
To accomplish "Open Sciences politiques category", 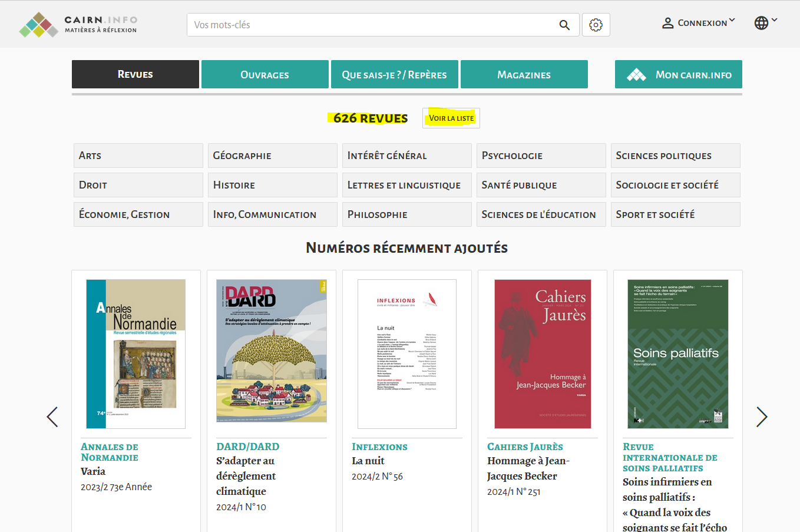I will [675, 156].
